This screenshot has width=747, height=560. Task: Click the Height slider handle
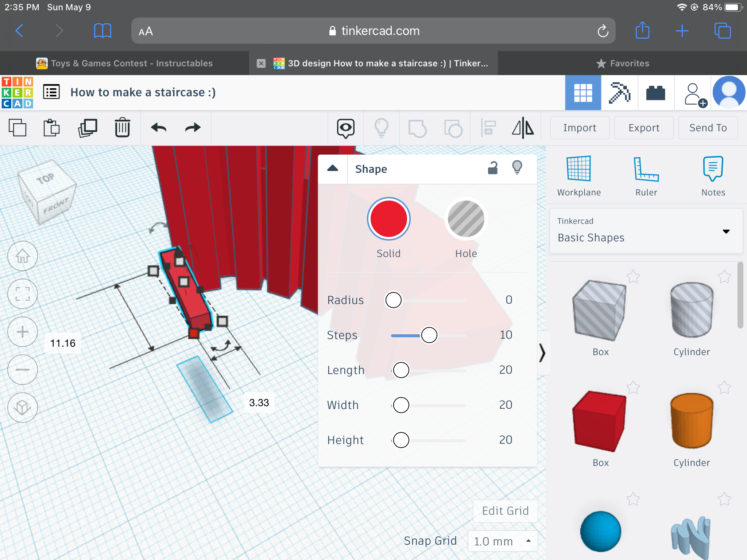pyautogui.click(x=401, y=440)
